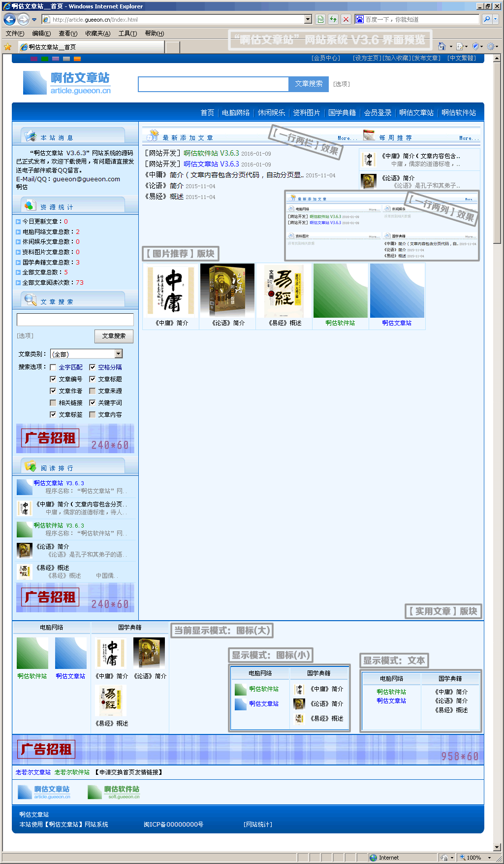Open the 会员中心 link
504x864 pixels.
(x=326, y=58)
